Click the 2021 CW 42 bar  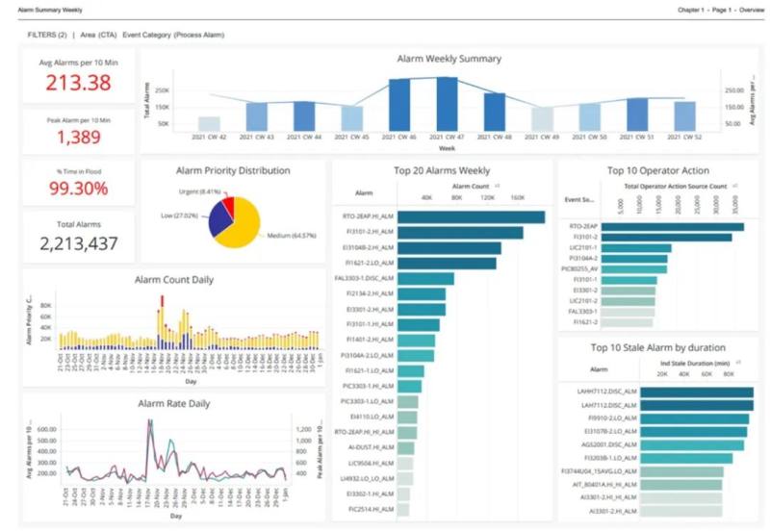(x=209, y=123)
